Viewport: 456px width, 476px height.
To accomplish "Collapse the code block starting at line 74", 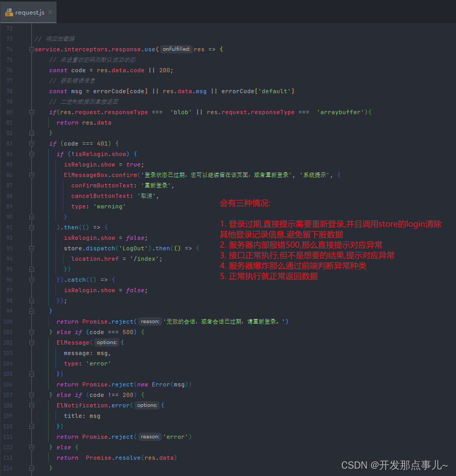I will point(31,49).
